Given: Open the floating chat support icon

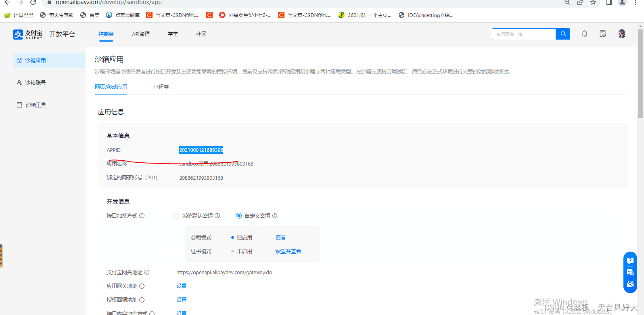Looking at the screenshot, I should pyautogui.click(x=630, y=273).
